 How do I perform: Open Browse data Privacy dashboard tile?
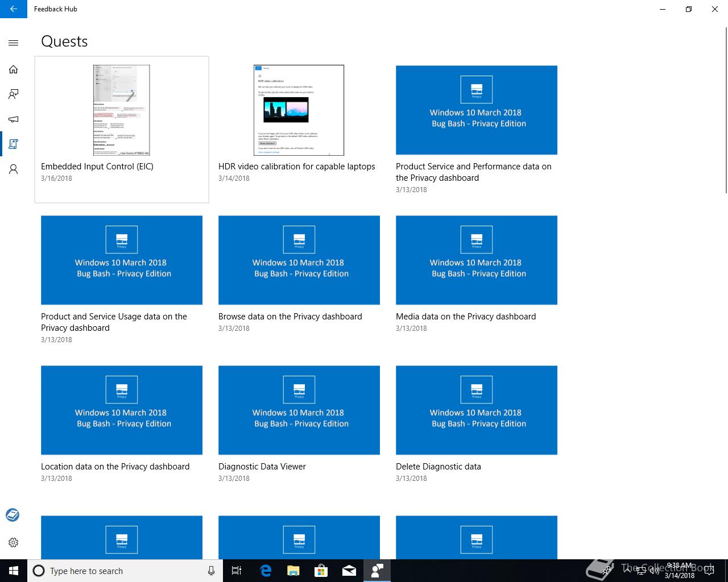point(299,260)
